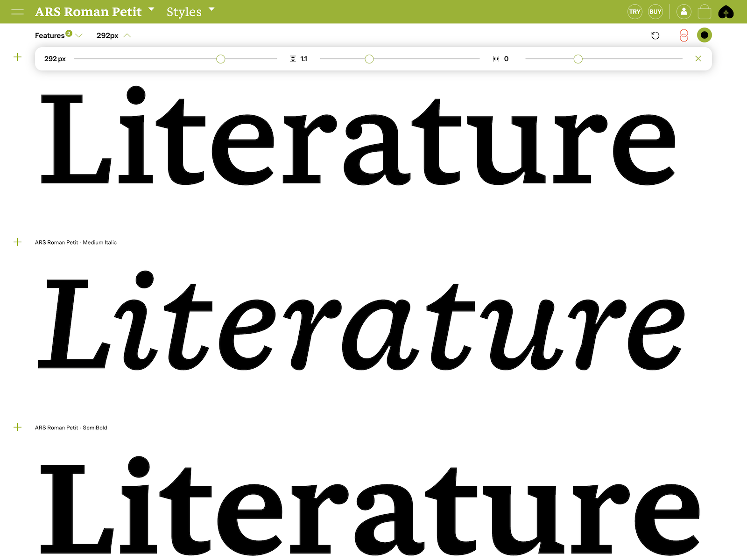Click the 1.1 line height value

coord(303,59)
